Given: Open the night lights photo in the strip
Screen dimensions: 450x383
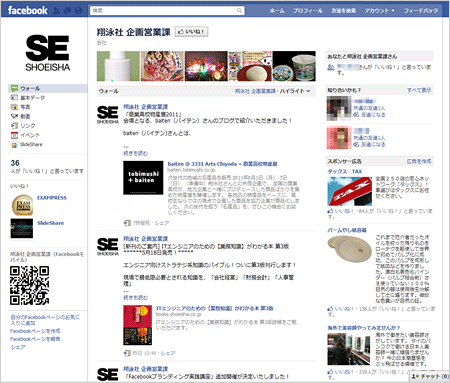Looking at the screenshot, I should point(206,66).
